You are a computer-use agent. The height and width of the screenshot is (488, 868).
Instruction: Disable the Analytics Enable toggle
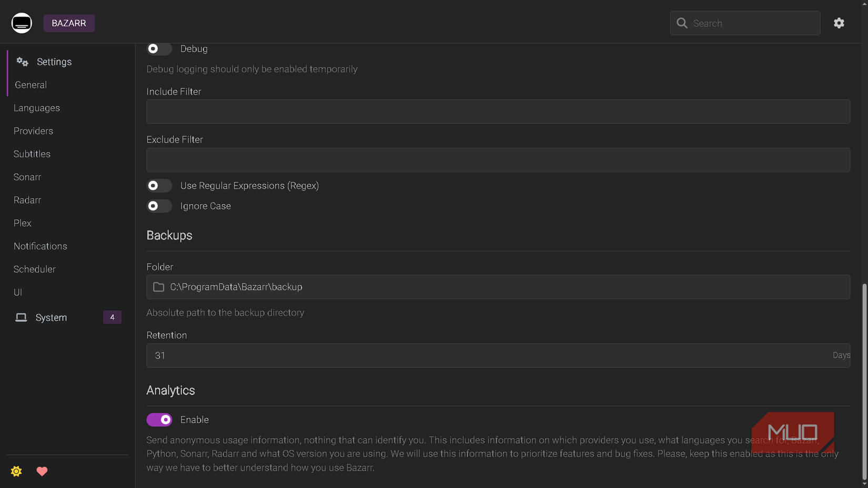point(159,420)
